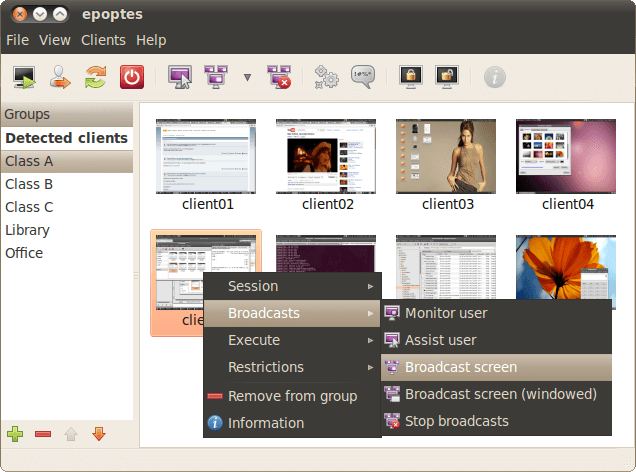Click the Lock screen toolbar icon
This screenshot has height=472, width=636.
(410, 76)
